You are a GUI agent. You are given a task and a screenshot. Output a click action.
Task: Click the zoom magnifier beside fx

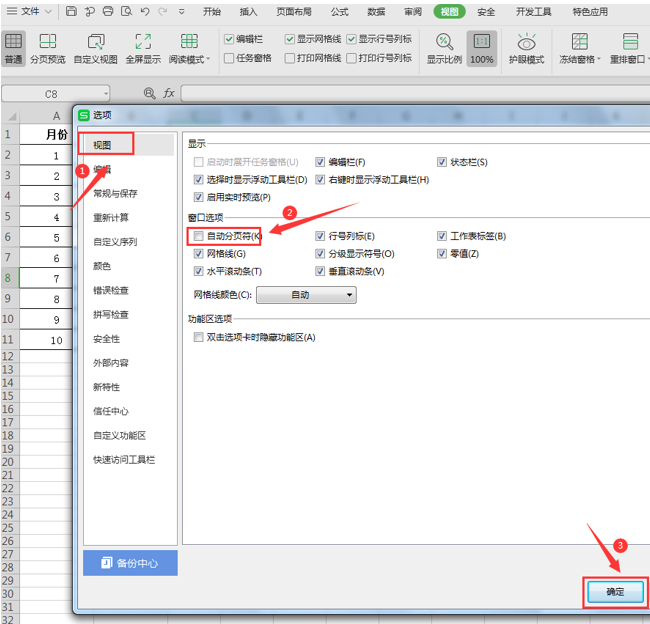(x=149, y=93)
